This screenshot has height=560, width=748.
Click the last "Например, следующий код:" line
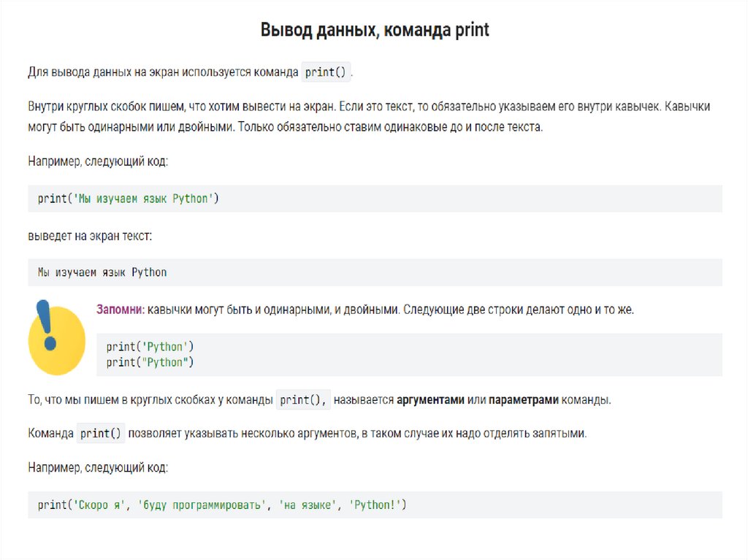98,467
